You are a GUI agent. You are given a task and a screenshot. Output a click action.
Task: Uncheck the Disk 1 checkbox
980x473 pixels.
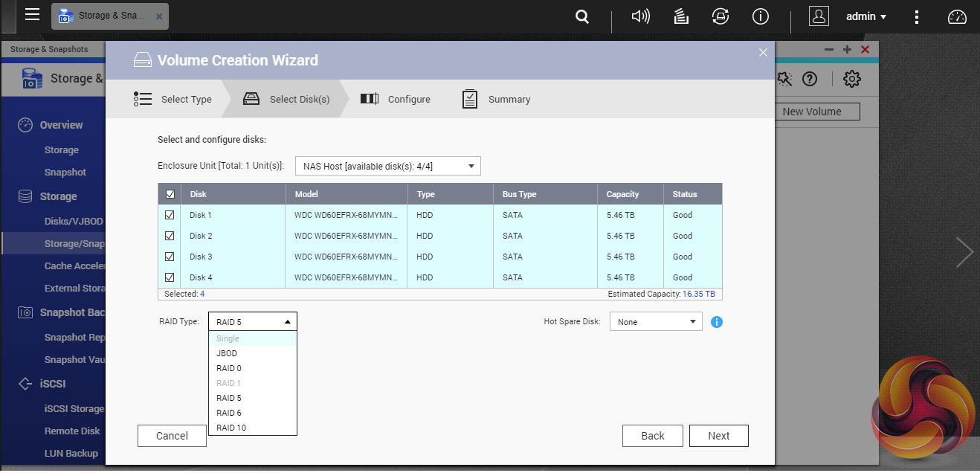[x=170, y=215]
